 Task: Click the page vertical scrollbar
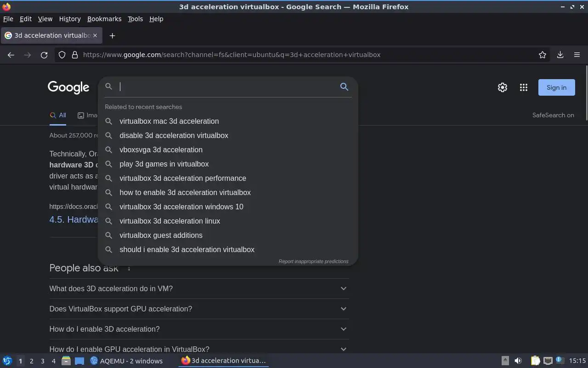[x=586, y=94]
